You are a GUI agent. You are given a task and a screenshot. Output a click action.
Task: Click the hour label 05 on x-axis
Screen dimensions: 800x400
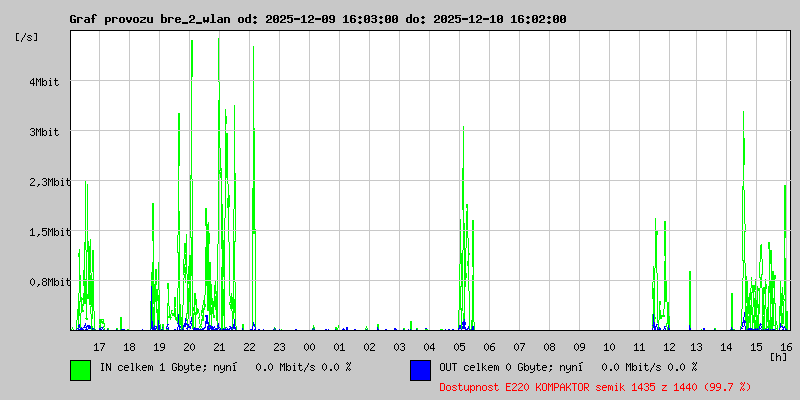coord(460,347)
